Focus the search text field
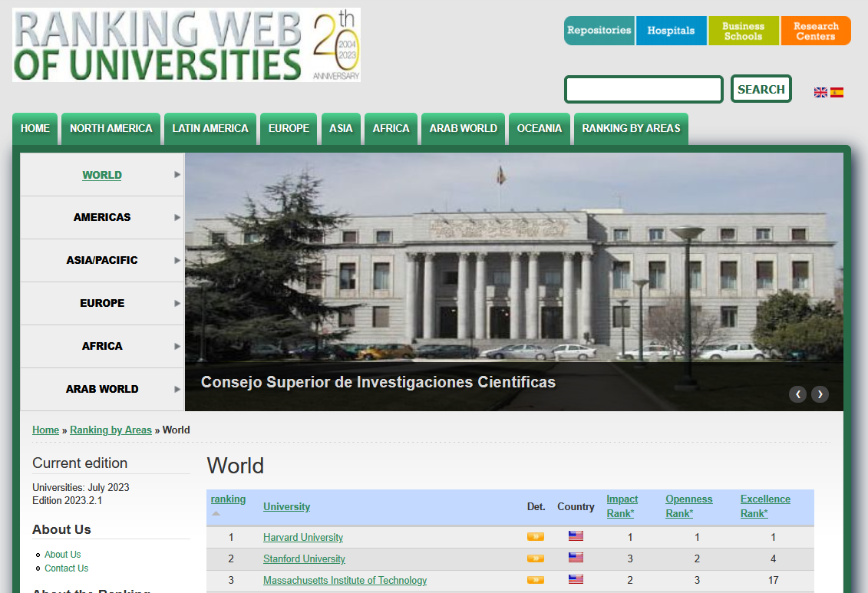The height and width of the screenshot is (593, 868). [x=644, y=90]
